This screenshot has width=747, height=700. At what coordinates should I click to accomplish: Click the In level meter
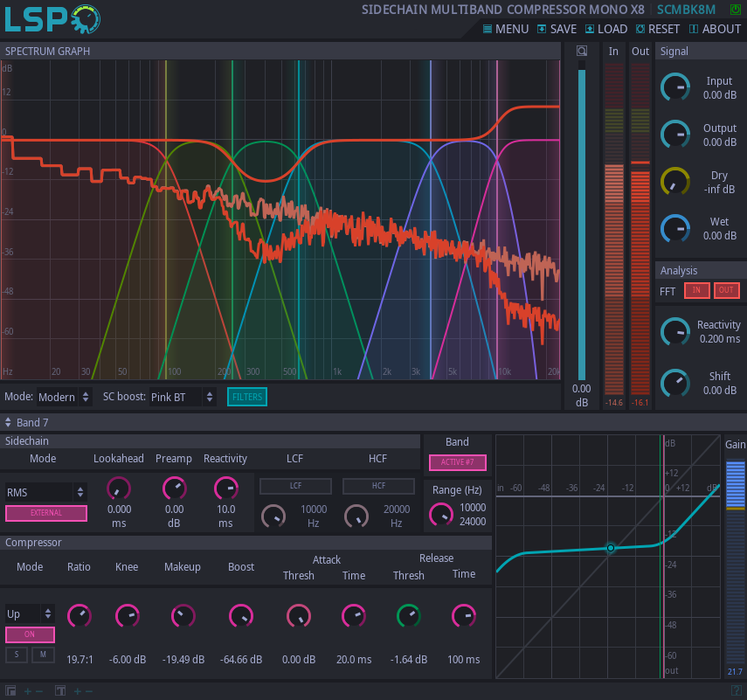(x=613, y=229)
